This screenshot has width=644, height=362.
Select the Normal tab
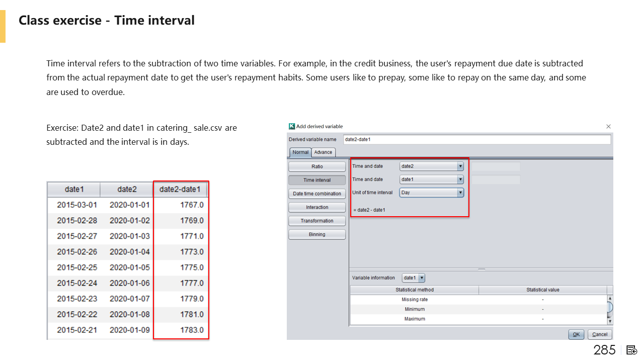tap(300, 152)
